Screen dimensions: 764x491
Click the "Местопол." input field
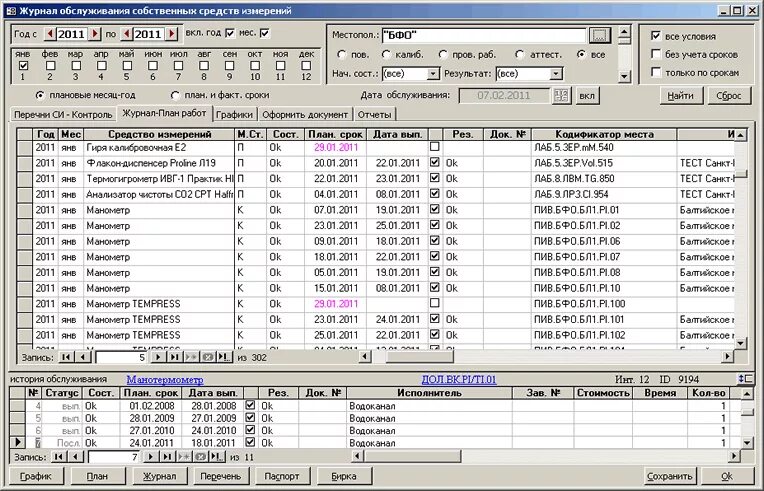483,35
